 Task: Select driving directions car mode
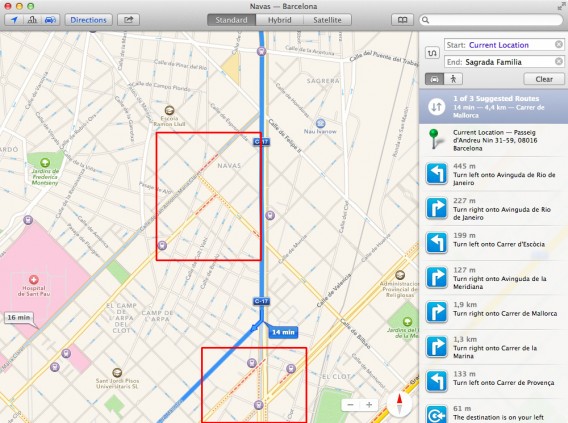pos(434,79)
